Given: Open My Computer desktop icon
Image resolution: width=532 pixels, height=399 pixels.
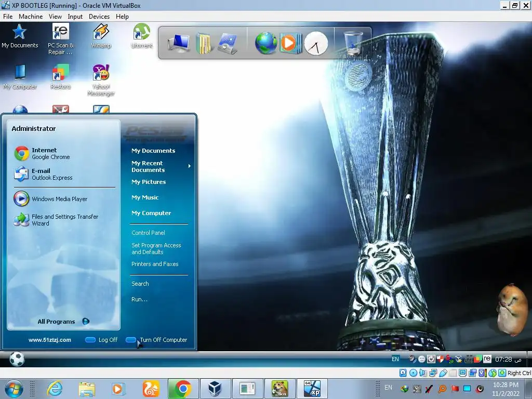Looking at the screenshot, I should pyautogui.click(x=20, y=77).
